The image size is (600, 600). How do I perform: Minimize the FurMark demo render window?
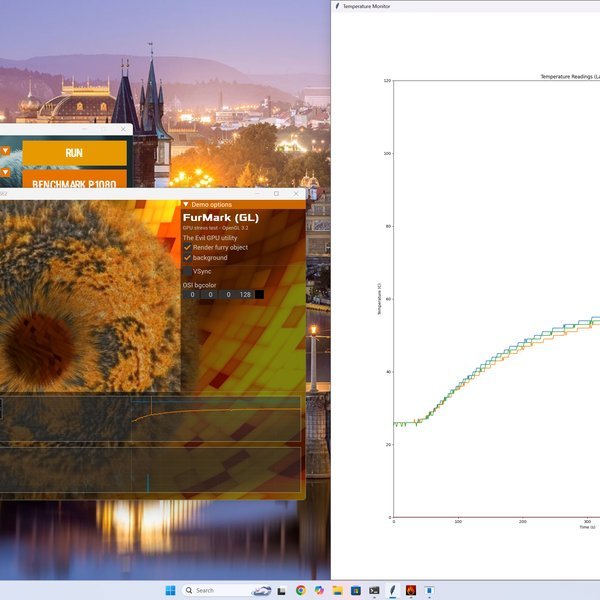click(x=257, y=194)
